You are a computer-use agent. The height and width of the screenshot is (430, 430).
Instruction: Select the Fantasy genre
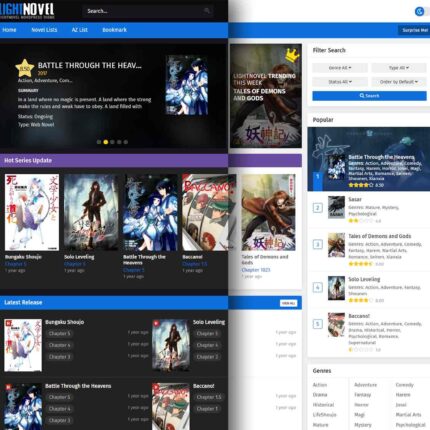pos(363,395)
